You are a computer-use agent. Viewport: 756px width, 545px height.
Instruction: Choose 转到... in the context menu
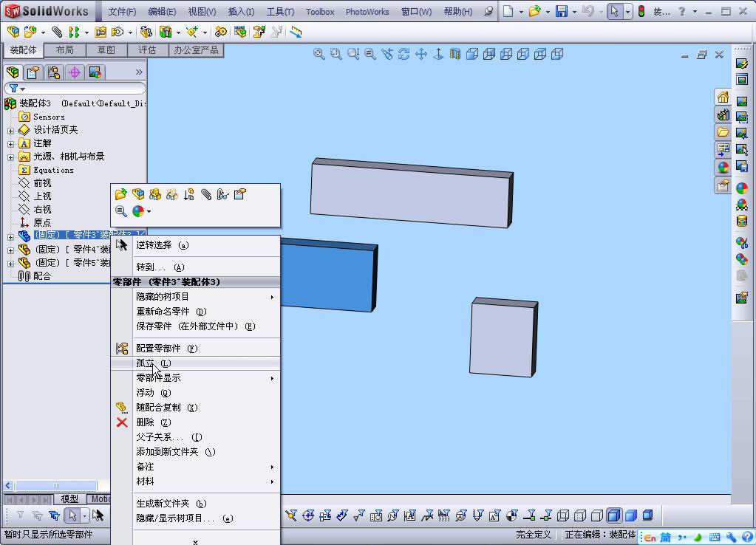coord(195,267)
